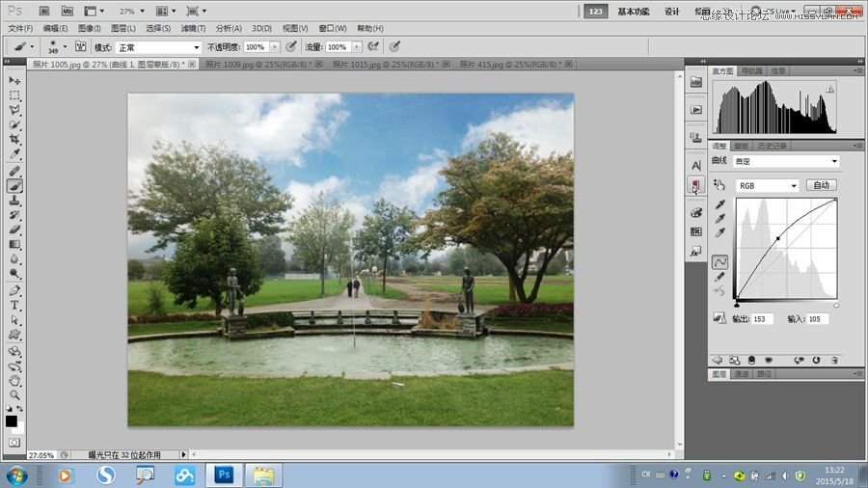This screenshot has height=488, width=868.
Task: Select the Spot Healing Brush tool
Action: pos(14,172)
